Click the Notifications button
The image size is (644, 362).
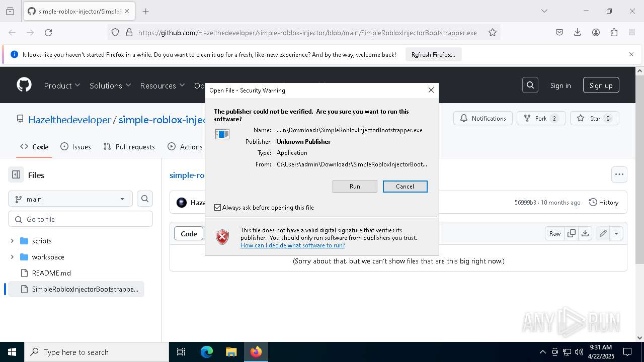point(483,118)
